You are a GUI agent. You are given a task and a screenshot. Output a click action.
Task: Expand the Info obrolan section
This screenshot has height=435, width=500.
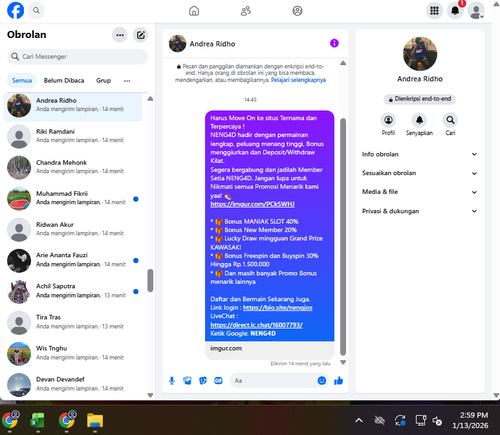(420, 154)
